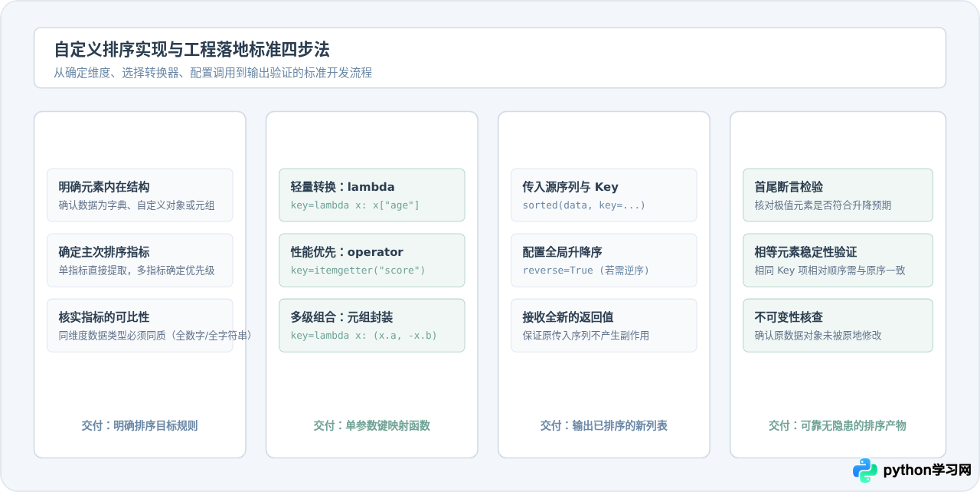Select the 首尾断言检验 card title
Viewport: 980px width, 492px height.
coord(789,187)
